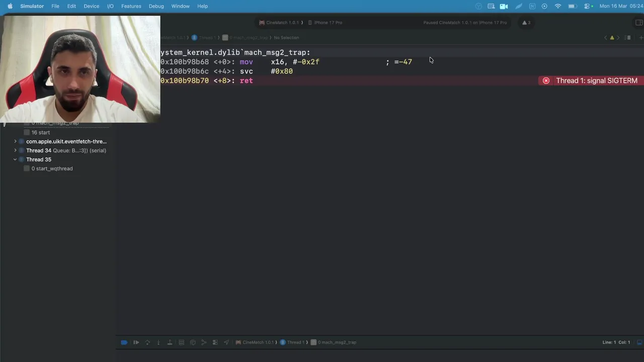
Task: Choose CineMatch 1.0.1 scheme in toolbar
Action: tap(280, 23)
